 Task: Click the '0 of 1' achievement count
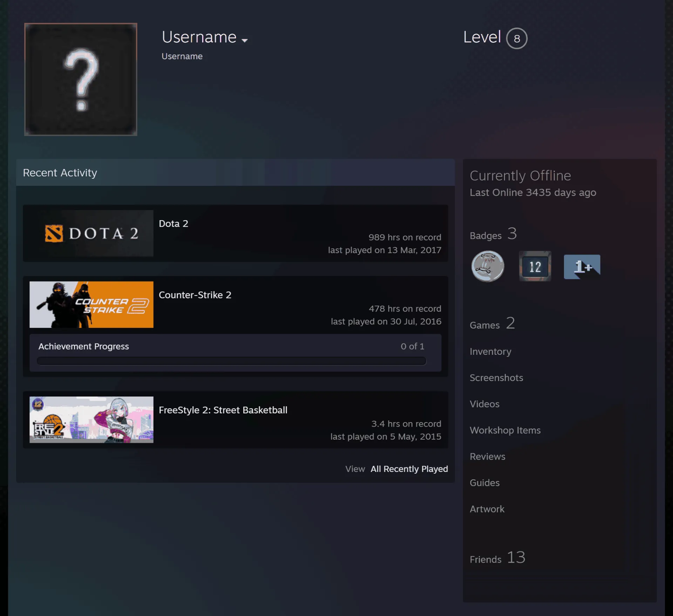tap(413, 346)
